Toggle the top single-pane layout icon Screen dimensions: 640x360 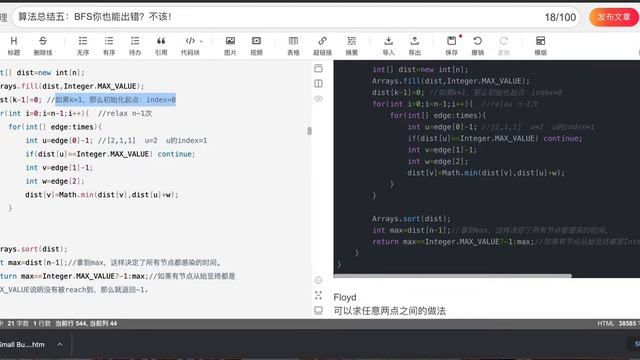click(x=318, y=68)
